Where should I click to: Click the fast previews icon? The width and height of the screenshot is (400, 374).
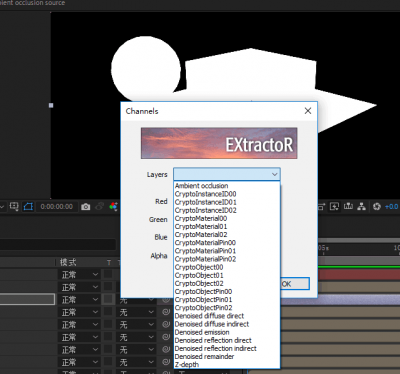pos(334,207)
